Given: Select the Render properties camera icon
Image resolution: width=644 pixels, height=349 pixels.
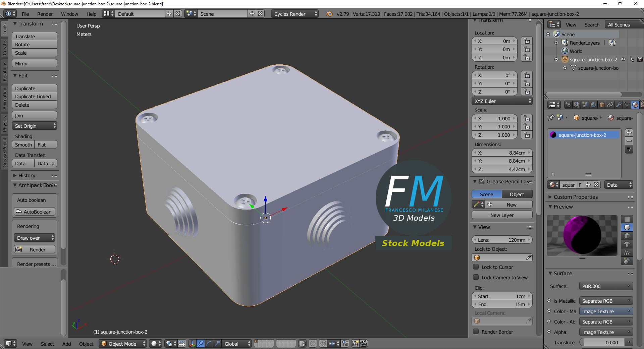Looking at the screenshot, I should click(568, 105).
